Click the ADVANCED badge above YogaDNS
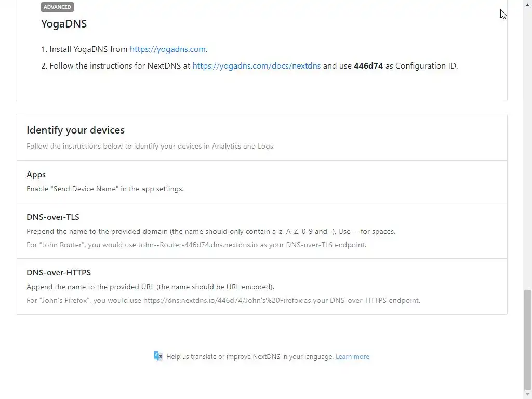 57,7
